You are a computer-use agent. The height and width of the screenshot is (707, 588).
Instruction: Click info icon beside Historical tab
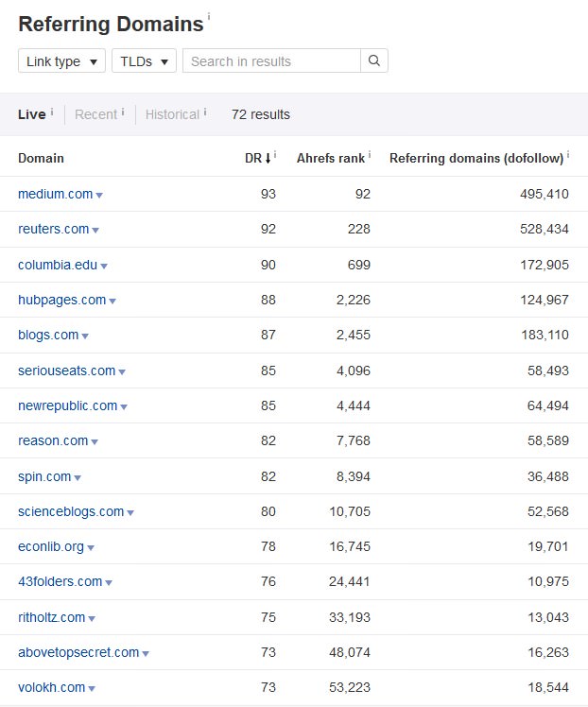pos(205,112)
